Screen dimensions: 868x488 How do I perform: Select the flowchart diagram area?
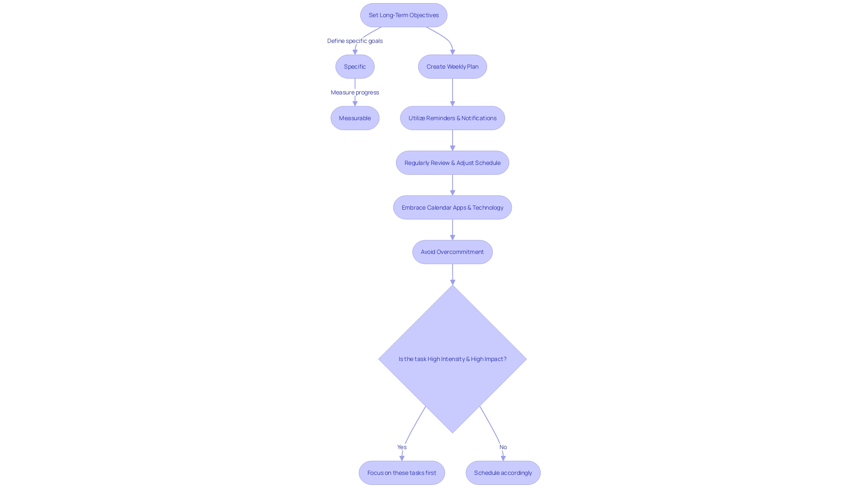tap(434, 244)
